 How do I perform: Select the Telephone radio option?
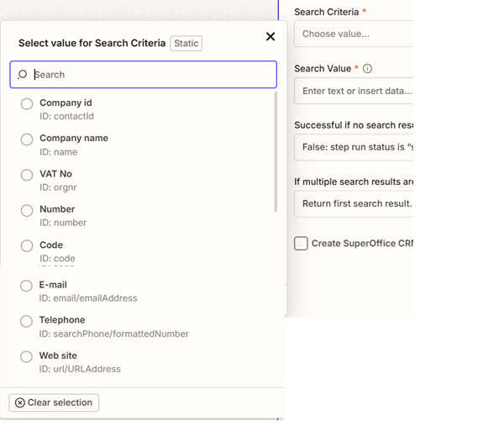[x=26, y=321]
